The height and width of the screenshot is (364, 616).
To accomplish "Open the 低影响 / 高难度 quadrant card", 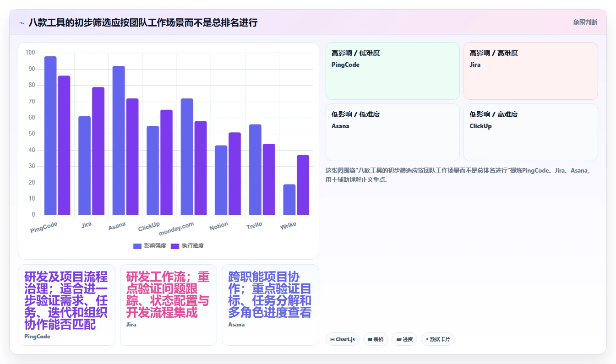I will tap(530, 132).
